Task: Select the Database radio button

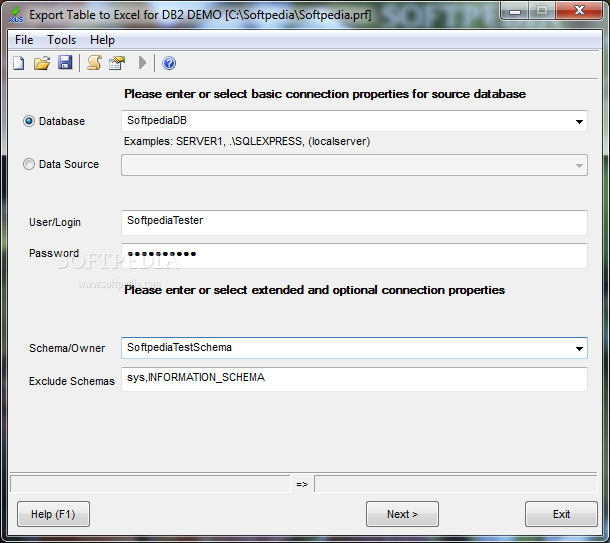Action: coord(29,121)
